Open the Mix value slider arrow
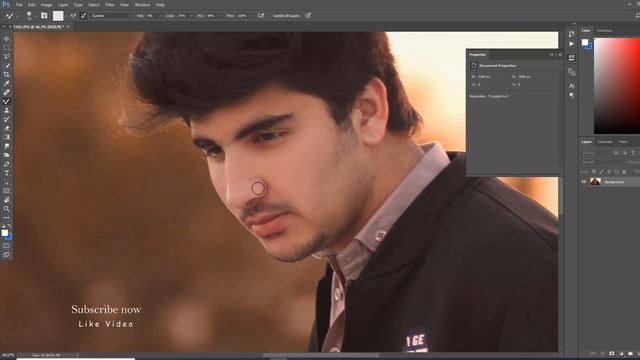Screen dimensions: 640x360 coord(221,16)
